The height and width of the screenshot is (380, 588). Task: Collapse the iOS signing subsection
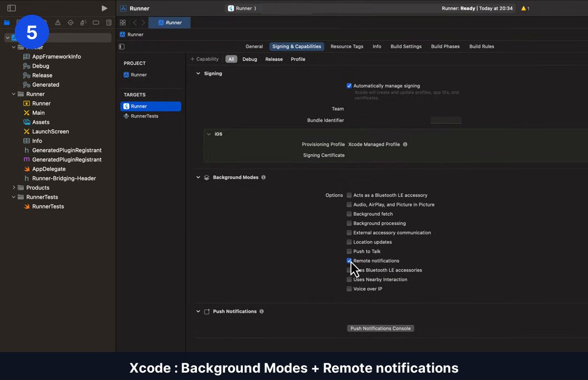(x=209, y=134)
